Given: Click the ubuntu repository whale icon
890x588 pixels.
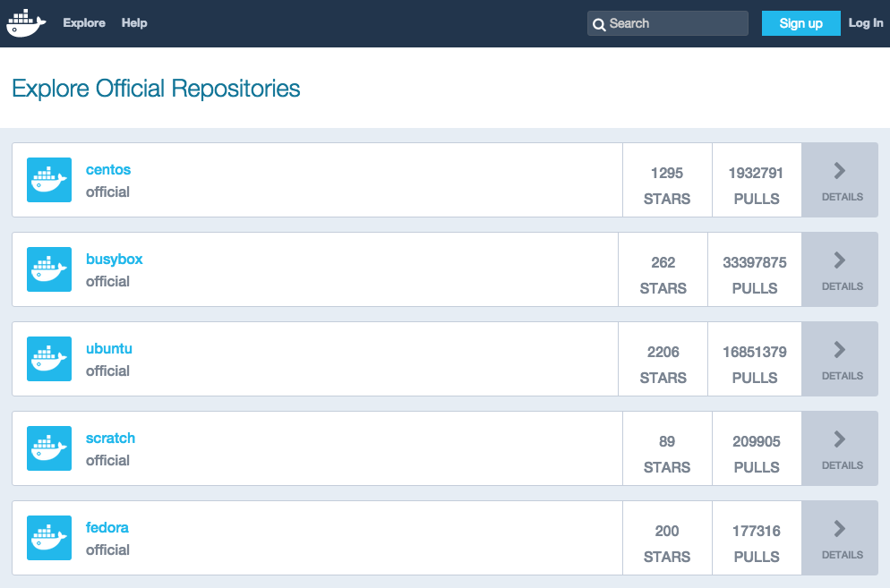Looking at the screenshot, I should [x=49, y=359].
